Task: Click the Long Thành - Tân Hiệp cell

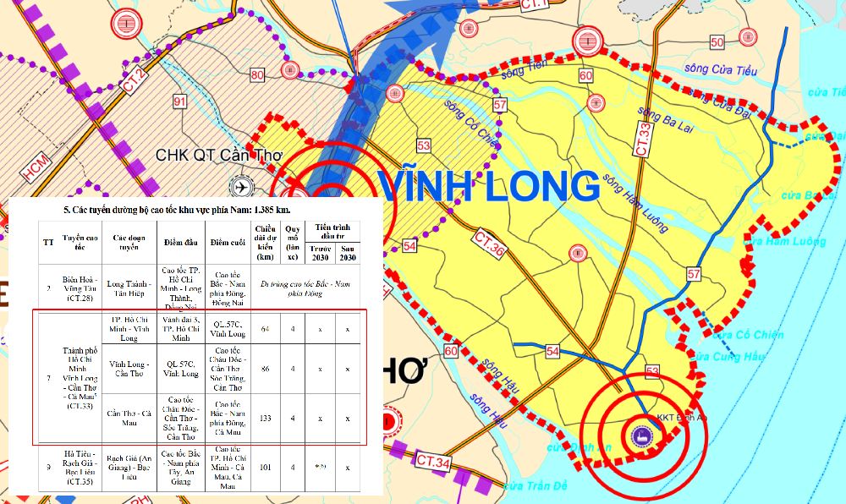Action: tap(129, 288)
